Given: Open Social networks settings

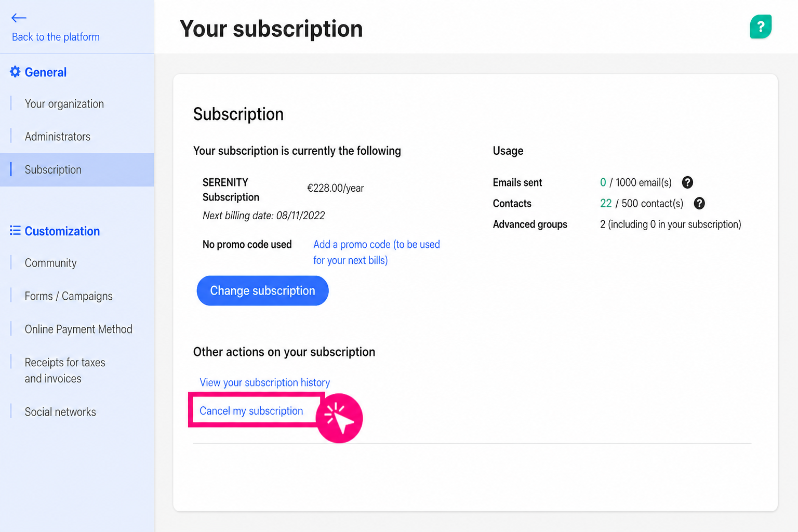Looking at the screenshot, I should 60,412.
